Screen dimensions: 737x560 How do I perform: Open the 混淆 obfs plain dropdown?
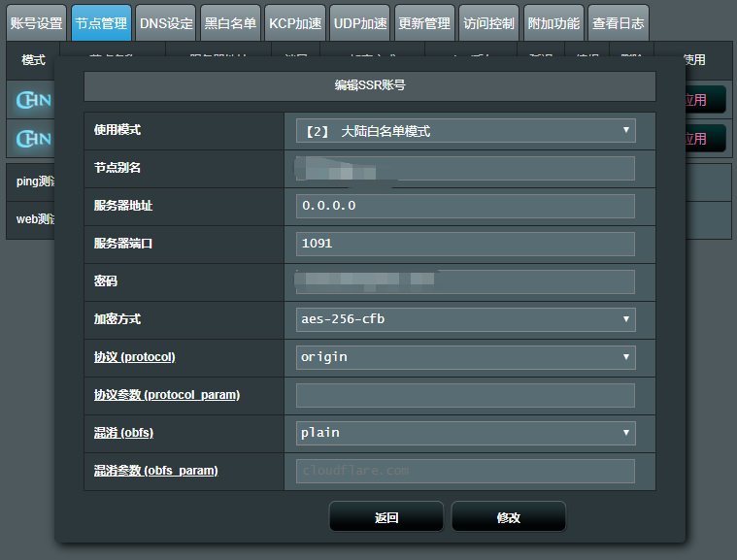click(465, 433)
